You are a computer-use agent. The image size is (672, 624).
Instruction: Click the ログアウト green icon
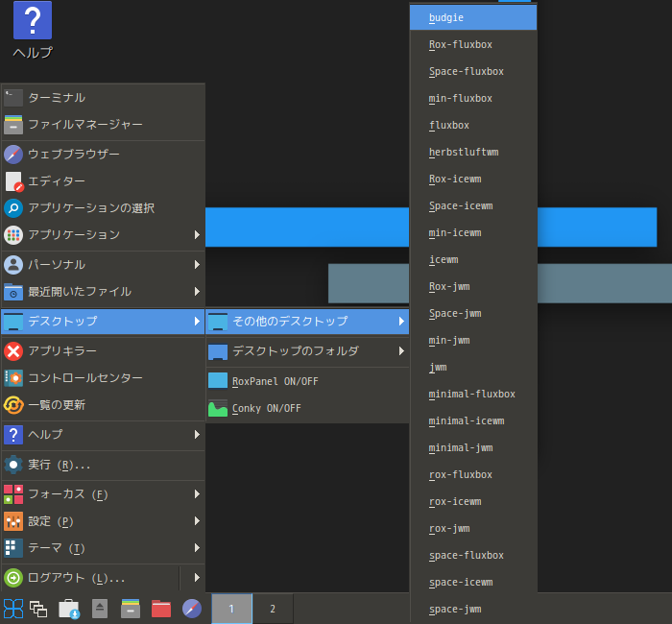coord(13,578)
